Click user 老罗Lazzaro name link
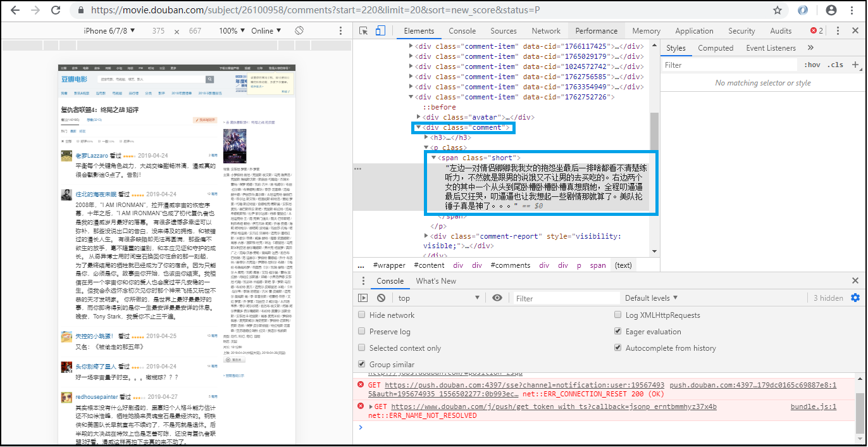This screenshot has height=447, width=868. click(x=92, y=155)
